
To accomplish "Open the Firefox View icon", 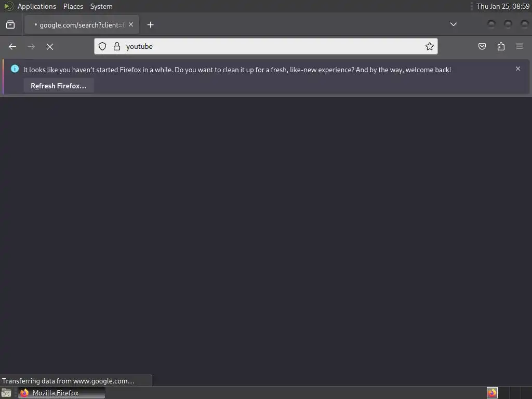I will [x=10, y=25].
